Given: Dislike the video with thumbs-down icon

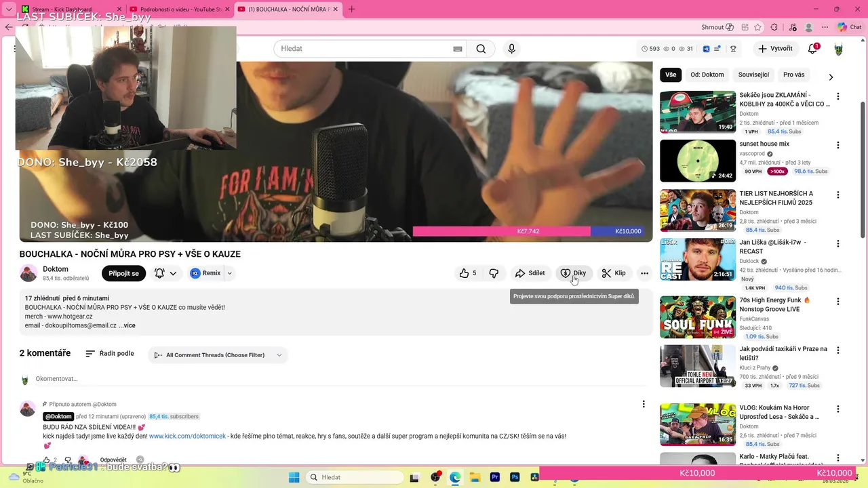Looking at the screenshot, I should click(494, 273).
